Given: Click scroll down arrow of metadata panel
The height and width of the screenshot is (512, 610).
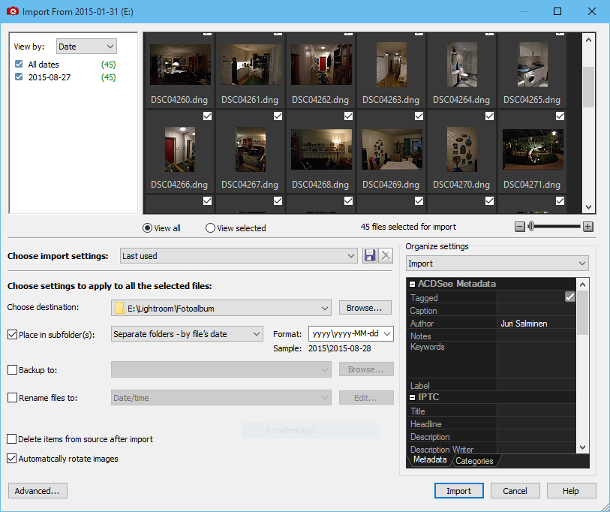Looking at the screenshot, I should pos(582,447).
